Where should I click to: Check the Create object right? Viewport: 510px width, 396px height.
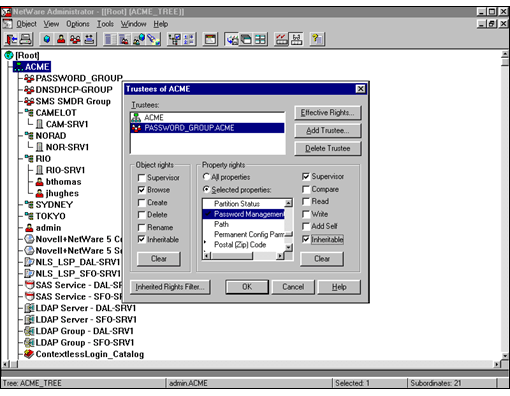click(x=141, y=203)
